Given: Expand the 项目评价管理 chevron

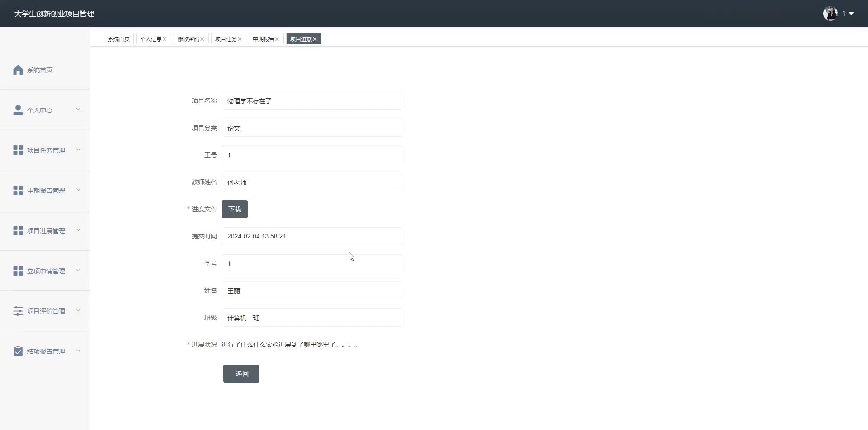Looking at the screenshot, I should pos(78,310).
